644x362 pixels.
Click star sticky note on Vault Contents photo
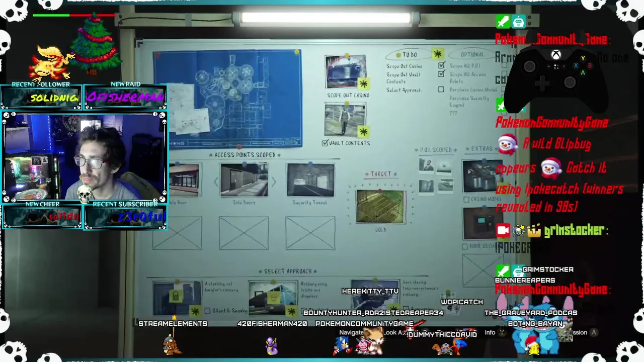(363, 132)
